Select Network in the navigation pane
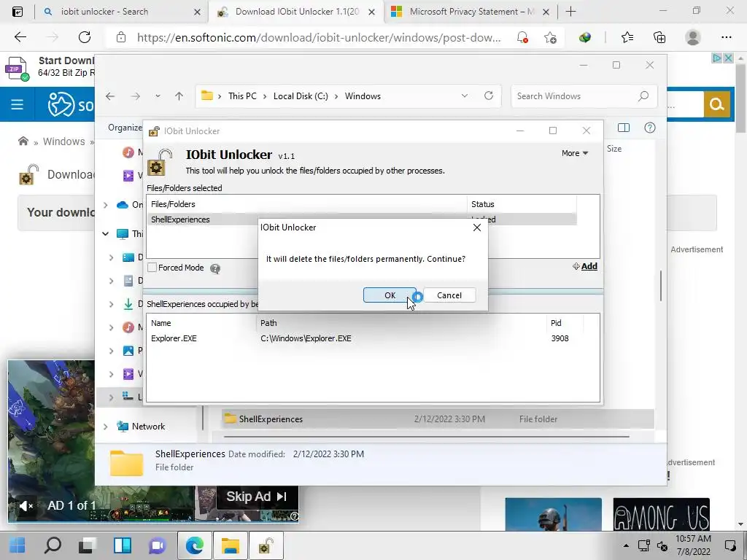747x560 pixels. 148,427
